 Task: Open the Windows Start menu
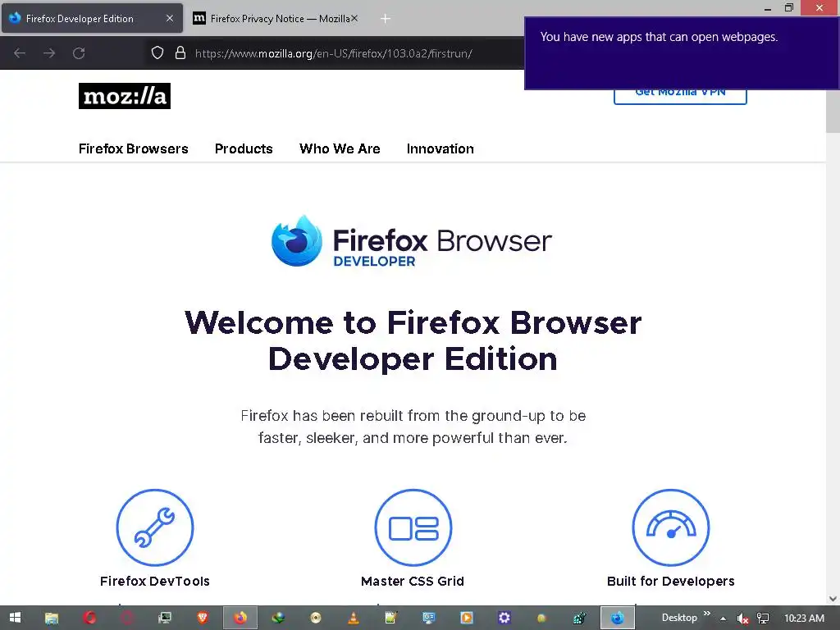pyautogui.click(x=15, y=618)
